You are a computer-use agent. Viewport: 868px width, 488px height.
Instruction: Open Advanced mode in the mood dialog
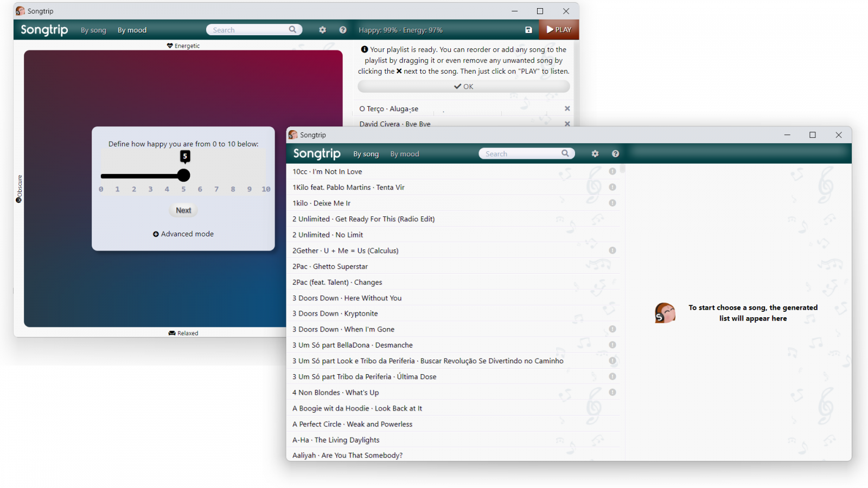click(183, 234)
